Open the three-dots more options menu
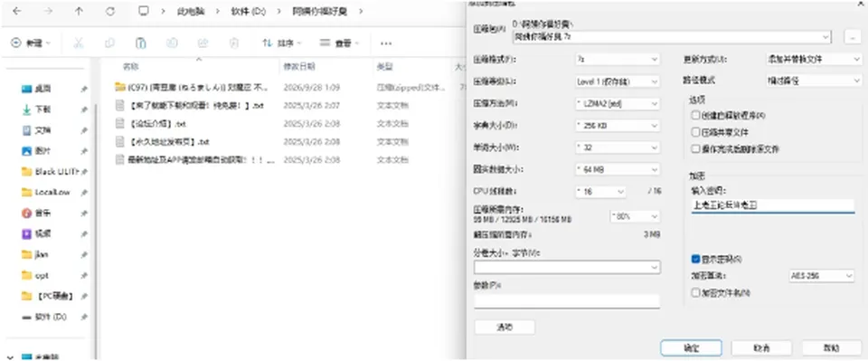Screen dimensions: 868x361 (x=386, y=43)
